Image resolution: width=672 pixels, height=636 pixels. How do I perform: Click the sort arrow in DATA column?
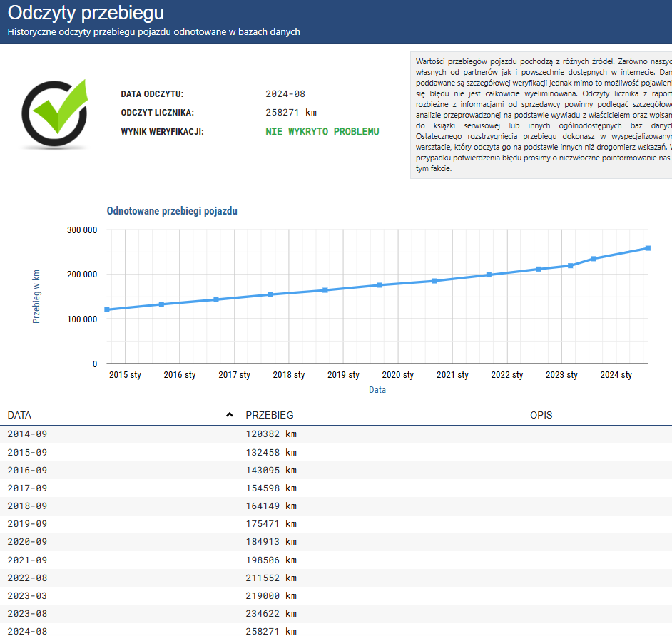[x=229, y=414]
